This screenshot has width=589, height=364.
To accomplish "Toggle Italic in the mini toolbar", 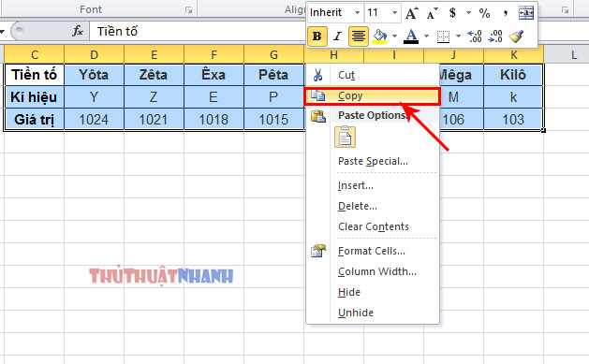I will 337,36.
